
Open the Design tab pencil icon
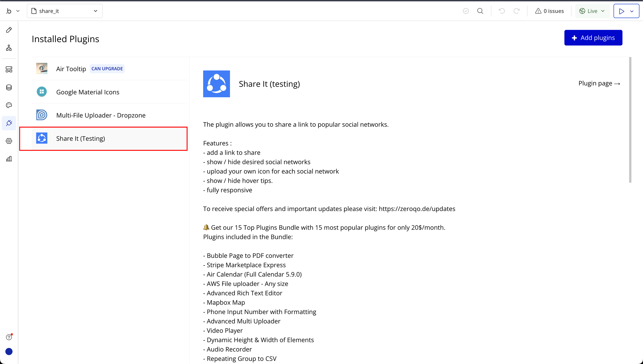pos(9,30)
